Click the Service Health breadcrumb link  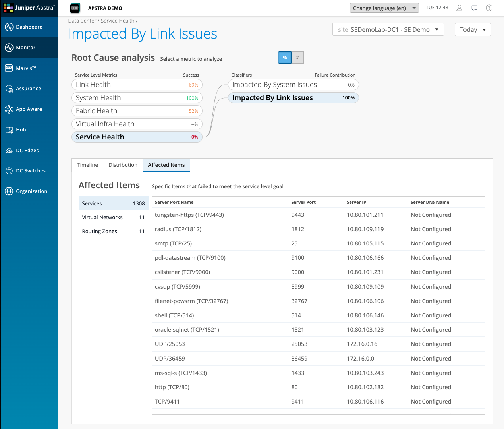(118, 21)
